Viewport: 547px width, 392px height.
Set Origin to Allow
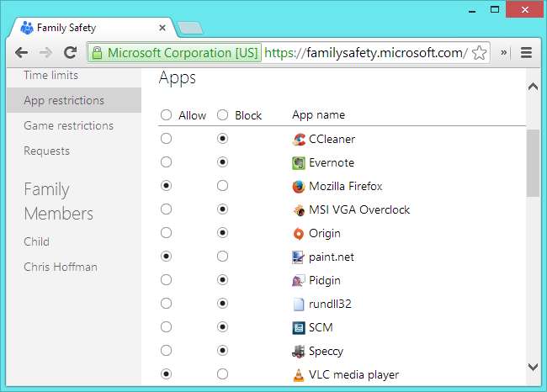pos(166,233)
